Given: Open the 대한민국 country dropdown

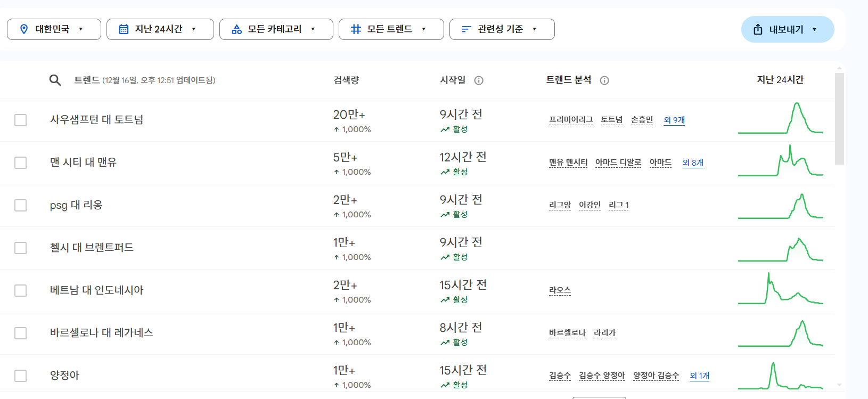Looking at the screenshot, I should coord(54,29).
